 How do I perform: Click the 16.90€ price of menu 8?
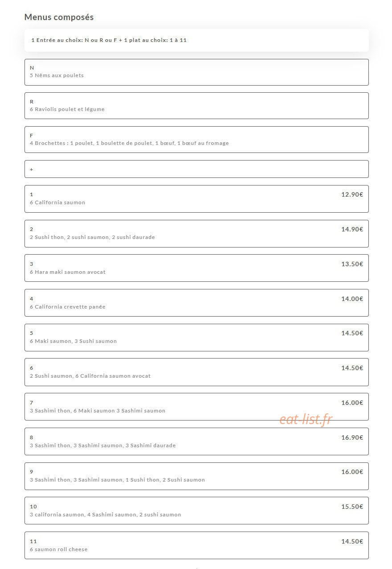(352, 437)
